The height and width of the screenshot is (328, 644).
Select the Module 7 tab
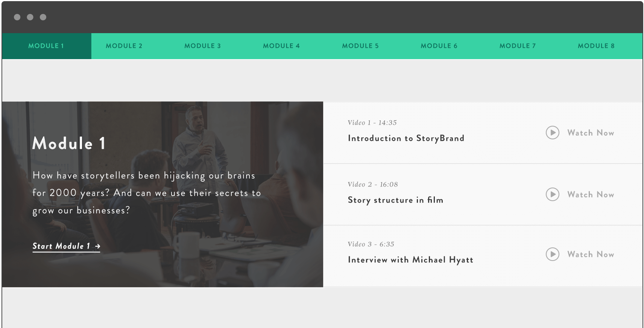[x=518, y=46]
